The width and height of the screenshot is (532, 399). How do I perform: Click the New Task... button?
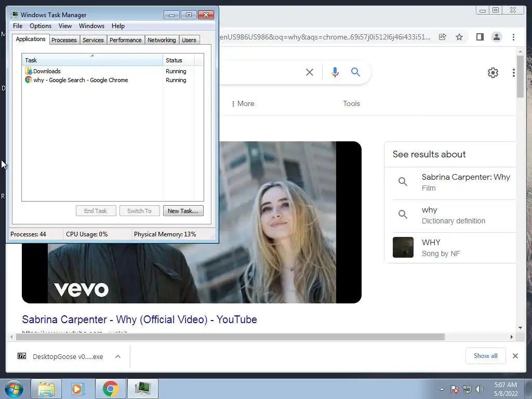point(183,211)
